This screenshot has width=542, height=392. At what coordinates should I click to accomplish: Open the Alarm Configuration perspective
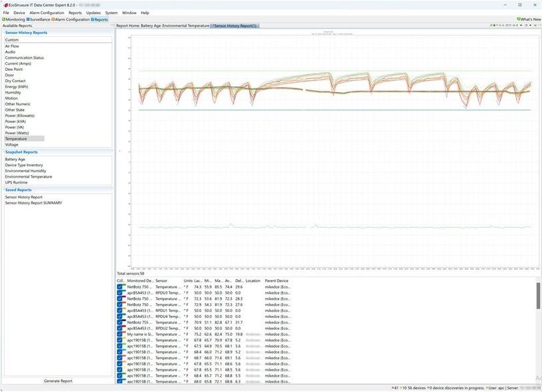point(72,19)
